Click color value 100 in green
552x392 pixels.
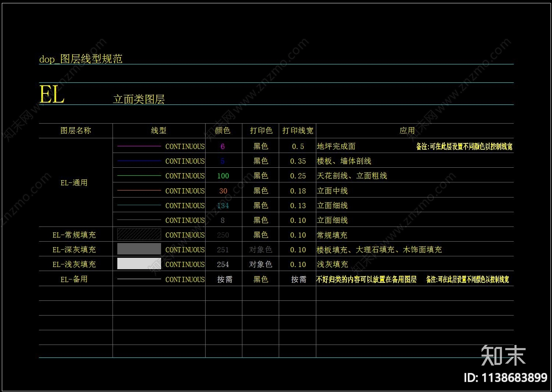[223, 176]
